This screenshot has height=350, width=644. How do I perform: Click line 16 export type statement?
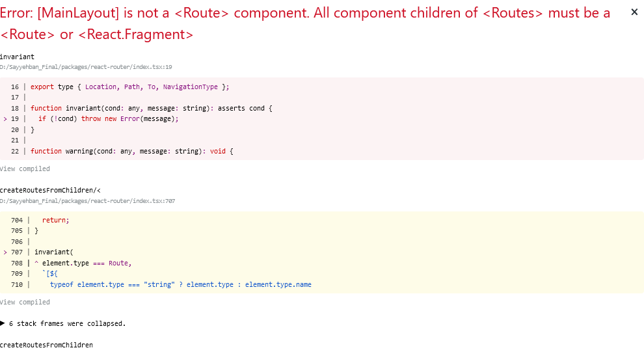click(129, 87)
